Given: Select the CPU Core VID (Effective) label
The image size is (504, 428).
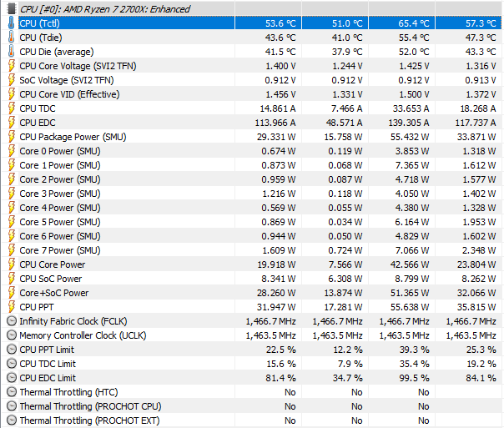Looking at the screenshot, I should [x=69, y=94].
